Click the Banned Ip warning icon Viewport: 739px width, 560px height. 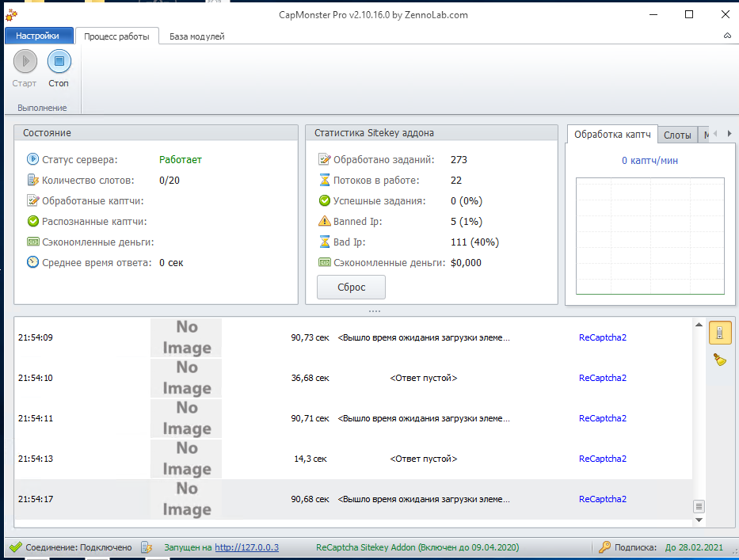324,221
